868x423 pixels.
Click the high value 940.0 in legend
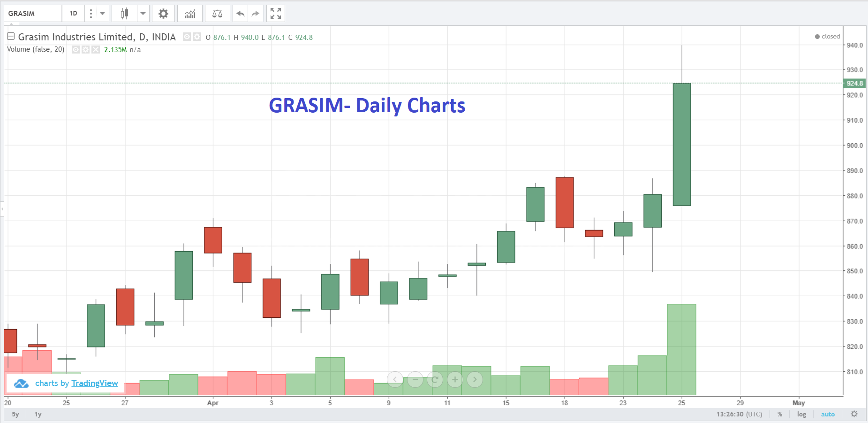[x=250, y=38]
